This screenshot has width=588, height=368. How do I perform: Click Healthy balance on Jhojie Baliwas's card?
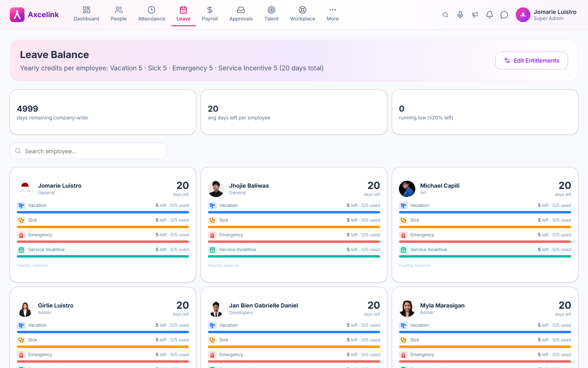223,266
